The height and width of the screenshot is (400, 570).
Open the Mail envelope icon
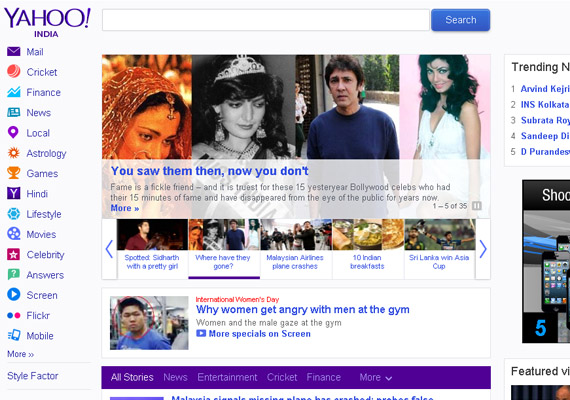point(14,52)
